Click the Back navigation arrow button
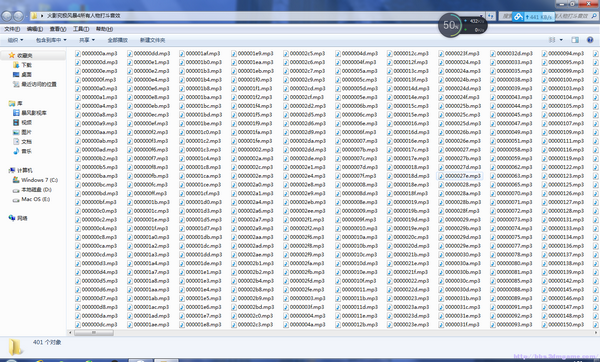The image size is (600, 362). pyautogui.click(x=7, y=16)
